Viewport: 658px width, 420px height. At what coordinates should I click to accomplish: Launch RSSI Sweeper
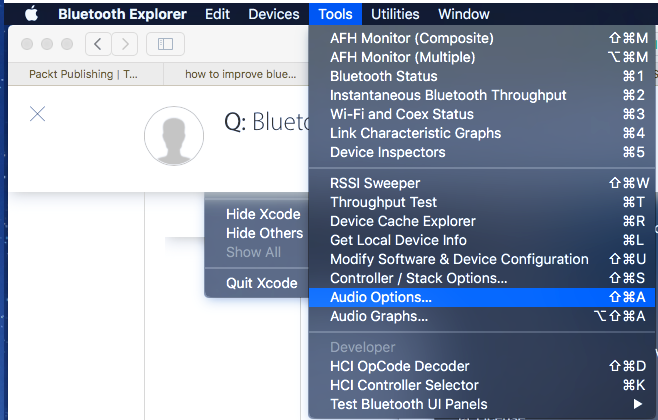481,183
